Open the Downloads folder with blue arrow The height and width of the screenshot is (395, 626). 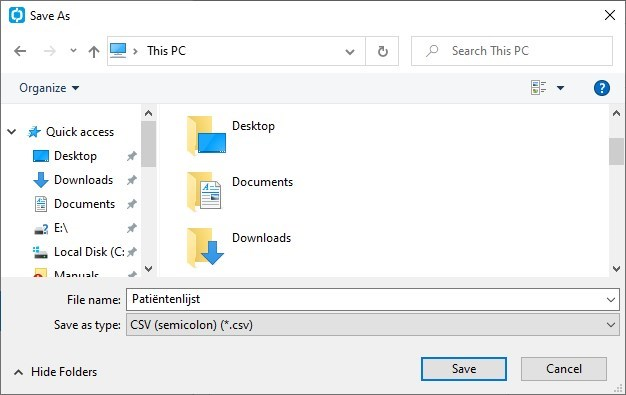point(239,247)
